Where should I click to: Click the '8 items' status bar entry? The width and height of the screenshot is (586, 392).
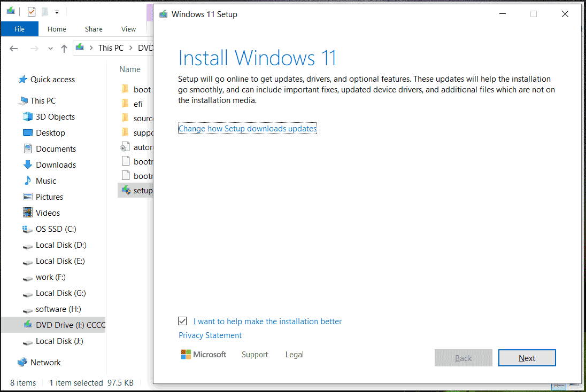[x=23, y=383]
